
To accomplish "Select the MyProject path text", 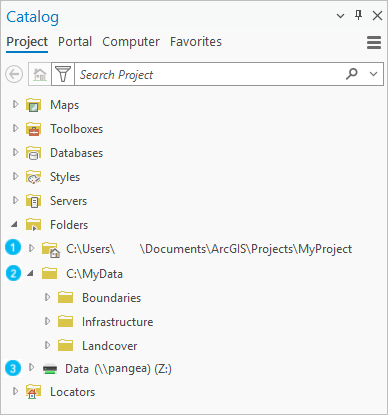I will [209, 249].
